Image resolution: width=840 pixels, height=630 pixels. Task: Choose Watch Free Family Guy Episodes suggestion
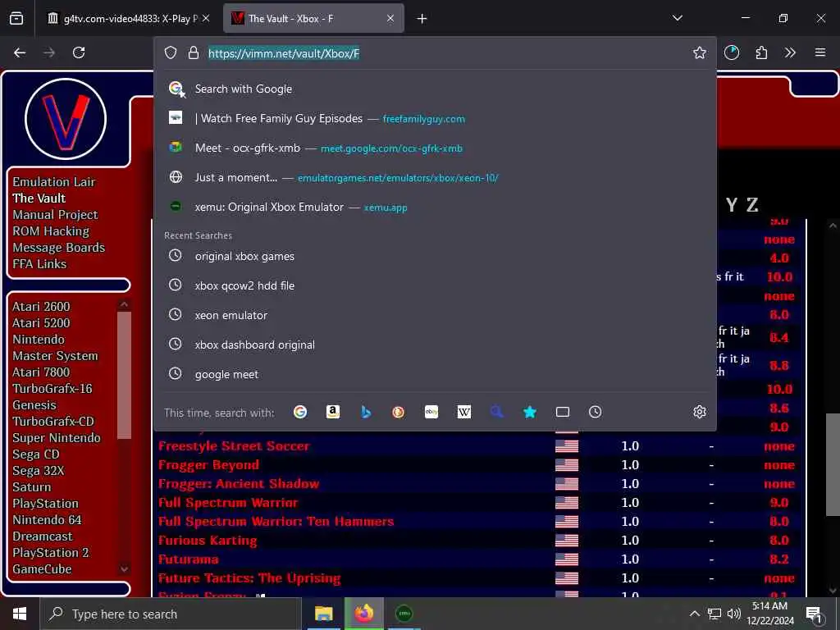[x=435, y=118]
